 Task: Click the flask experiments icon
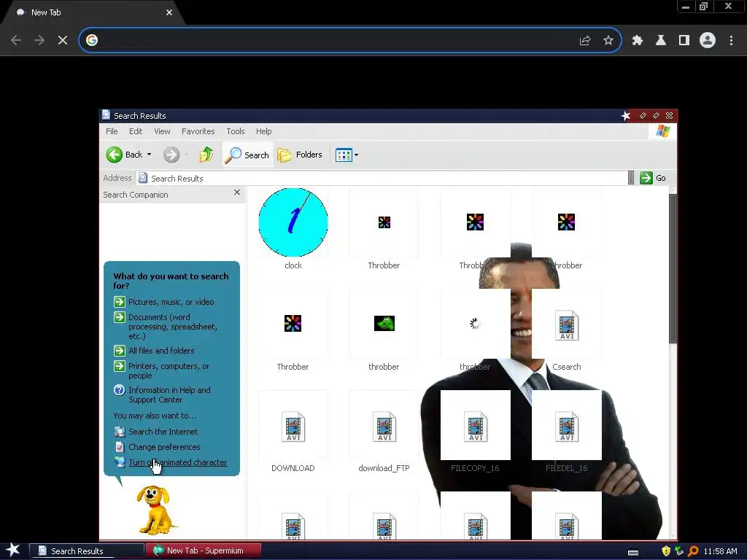click(x=661, y=41)
